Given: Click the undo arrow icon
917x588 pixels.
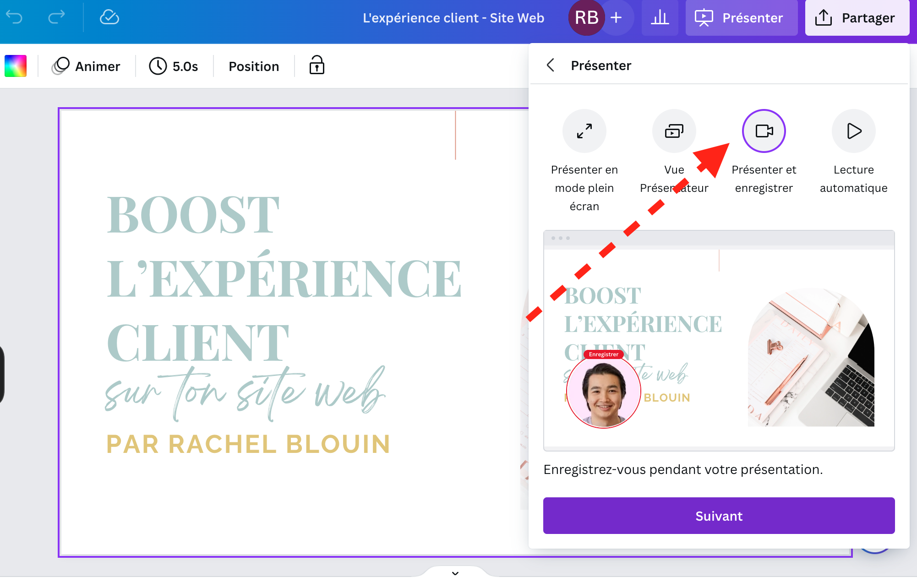Looking at the screenshot, I should point(14,17).
